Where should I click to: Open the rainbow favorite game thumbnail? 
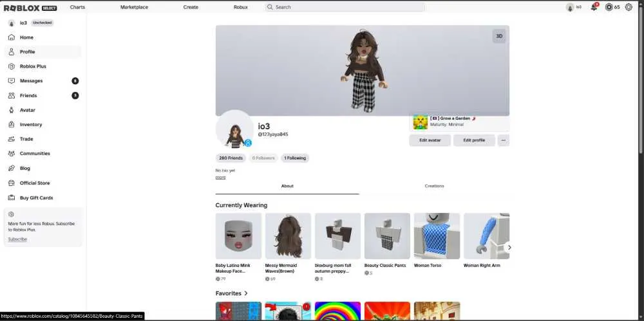pyautogui.click(x=337, y=311)
